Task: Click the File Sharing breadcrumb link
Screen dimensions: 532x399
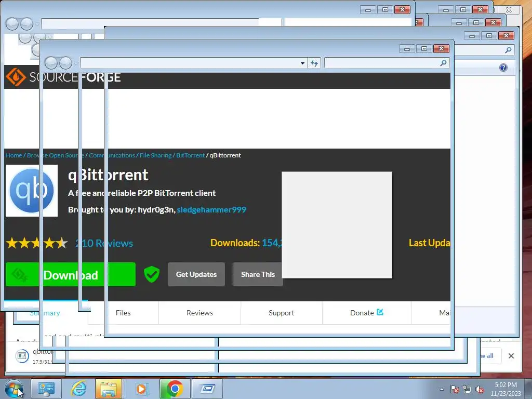Action: point(155,155)
